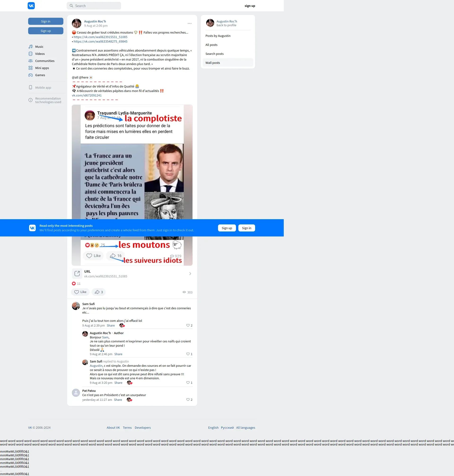Go to Communities in the sidebar

tap(44, 61)
